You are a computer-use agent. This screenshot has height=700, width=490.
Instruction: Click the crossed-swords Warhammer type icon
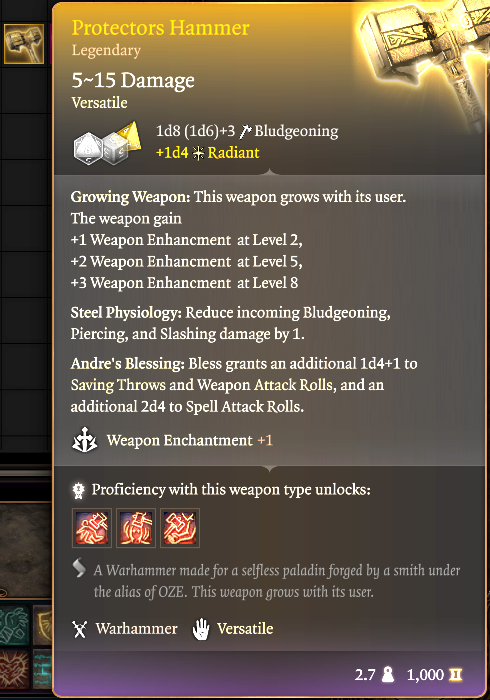pos(80,629)
